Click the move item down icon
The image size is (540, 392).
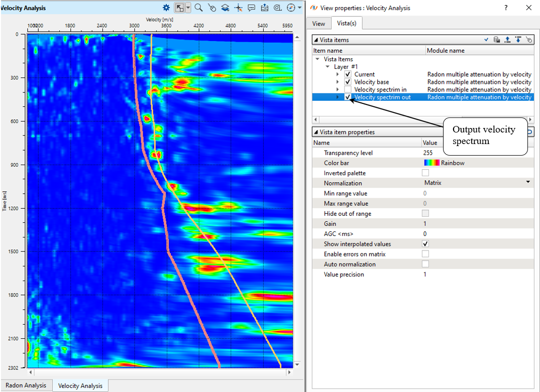pyautogui.click(x=518, y=40)
